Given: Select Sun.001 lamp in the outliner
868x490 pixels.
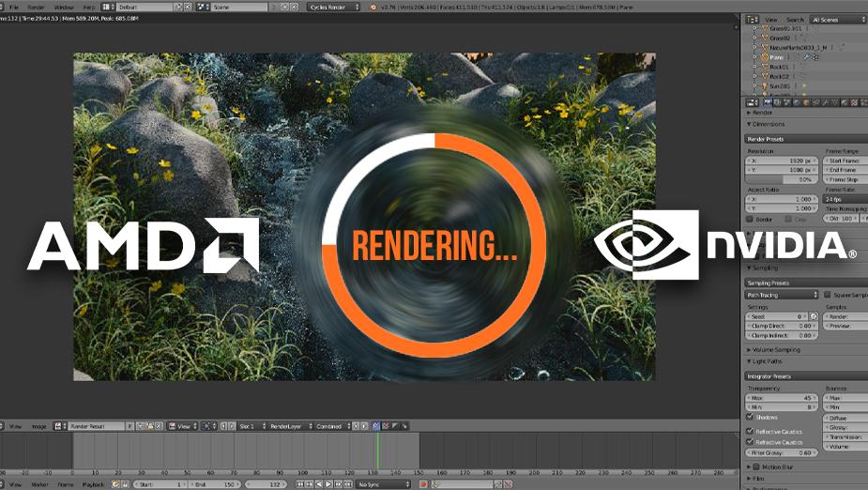Looking at the screenshot, I should (x=780, y=85).
